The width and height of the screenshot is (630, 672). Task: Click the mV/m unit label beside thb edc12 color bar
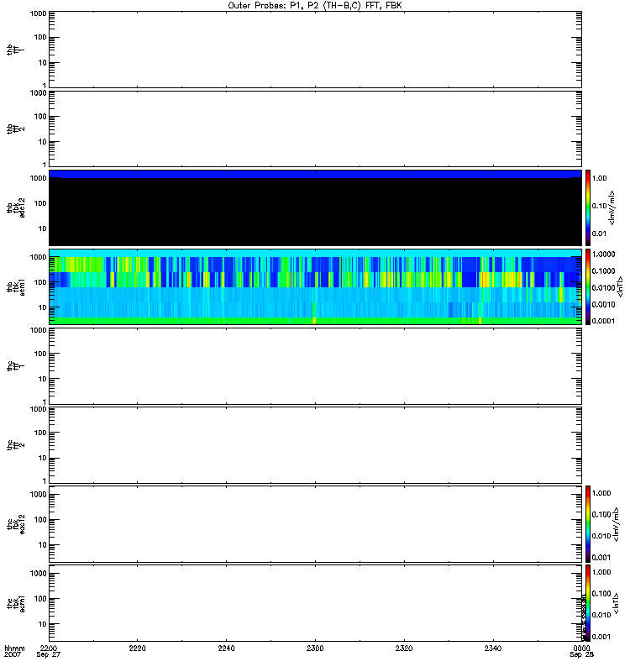[612, 207]
